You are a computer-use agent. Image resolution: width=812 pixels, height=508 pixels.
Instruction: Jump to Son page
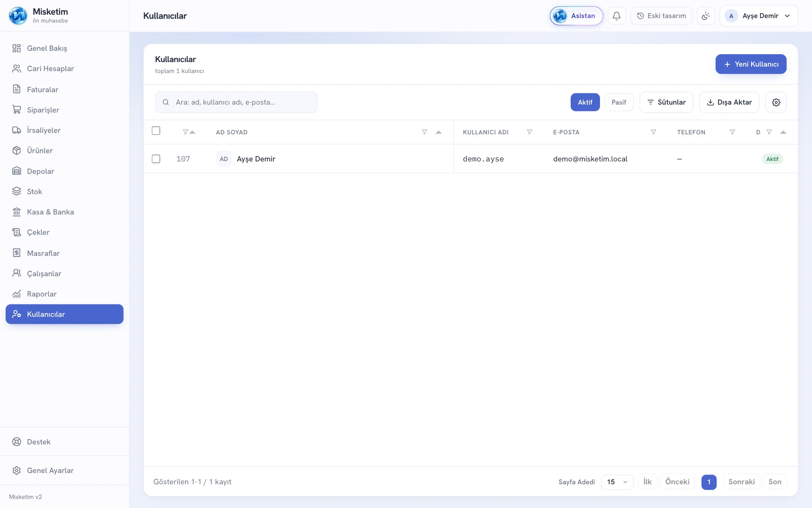point(775,482)
